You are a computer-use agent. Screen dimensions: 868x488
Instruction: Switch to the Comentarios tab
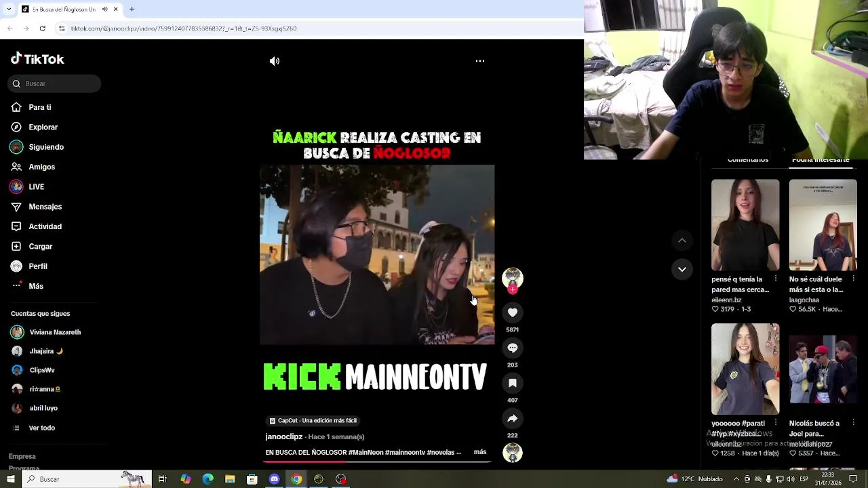pos(747,161)
